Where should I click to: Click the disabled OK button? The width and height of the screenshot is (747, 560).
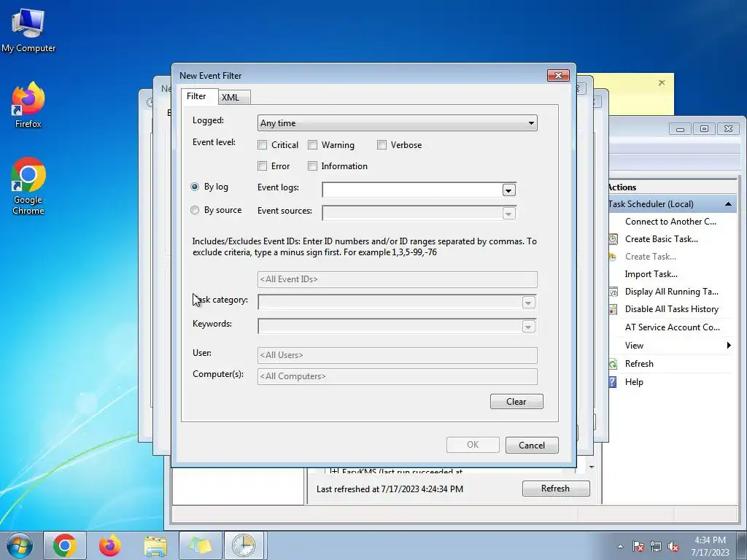(x=473, y=445)
